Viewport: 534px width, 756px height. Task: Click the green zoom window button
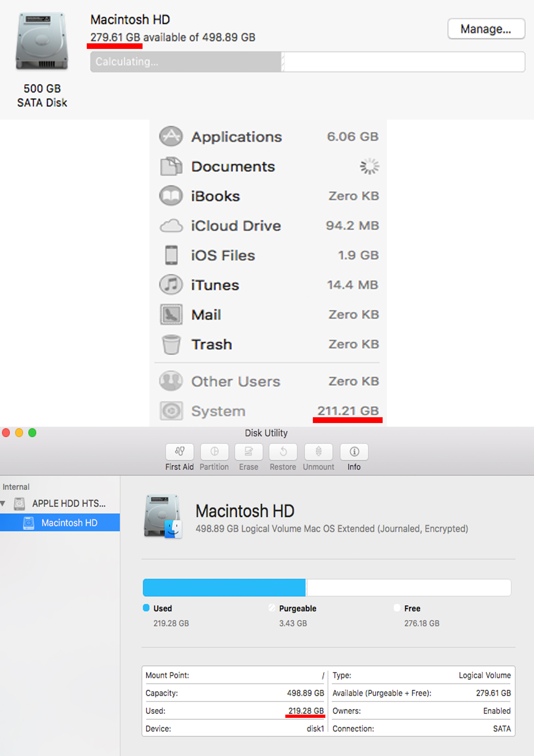pyautogui.click(x=32, y=433)
